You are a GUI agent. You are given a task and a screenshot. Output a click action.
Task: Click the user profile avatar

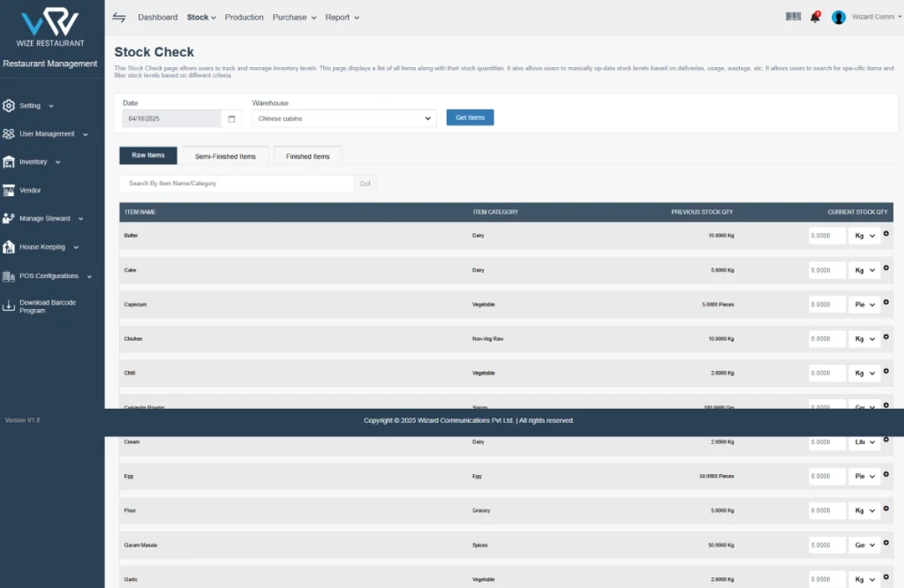pos(839,17)
